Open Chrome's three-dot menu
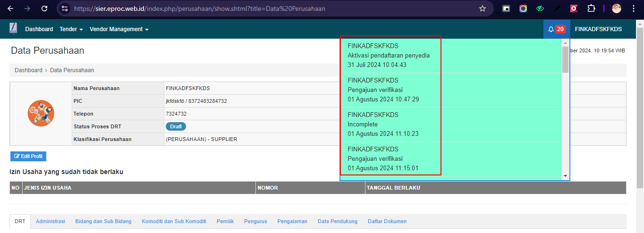This screenshot has width=644, height=233. pos(633,8)
